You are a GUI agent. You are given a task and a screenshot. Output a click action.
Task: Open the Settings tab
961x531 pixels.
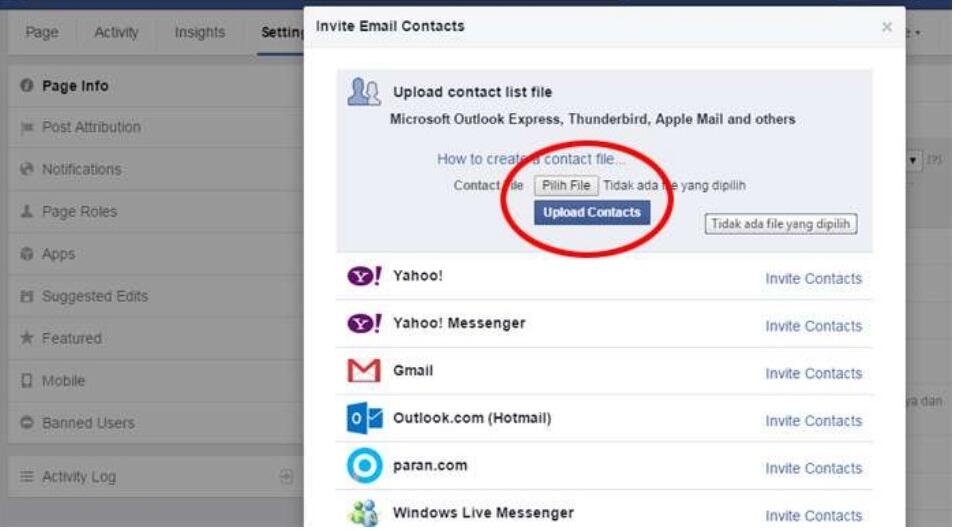coord(282,32)
